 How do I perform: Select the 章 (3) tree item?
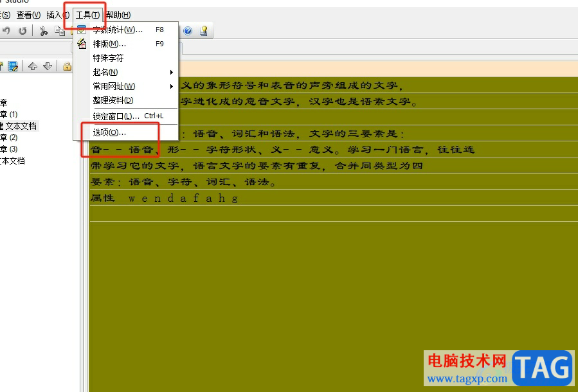[9, 149]
